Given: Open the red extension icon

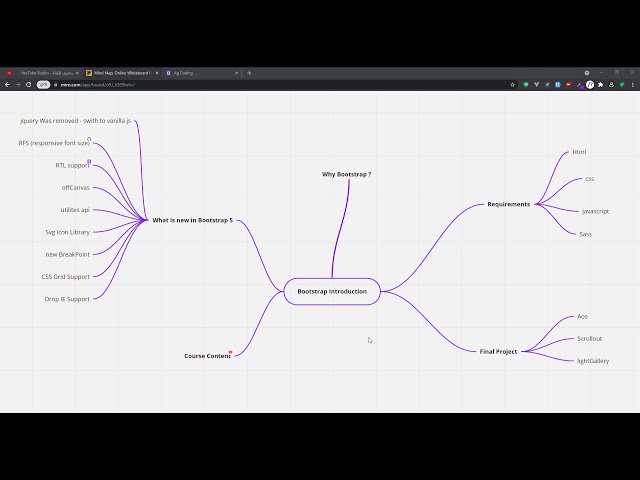Looking at the screenshot, I should click(x=568, y=84).
